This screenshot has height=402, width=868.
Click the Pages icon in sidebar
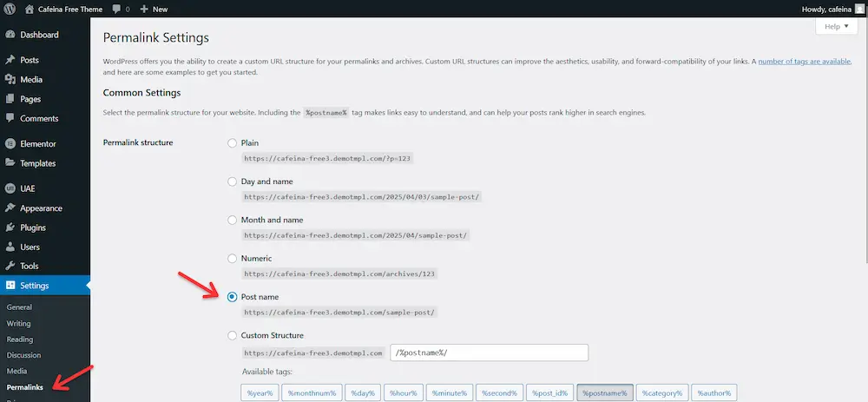10,99
